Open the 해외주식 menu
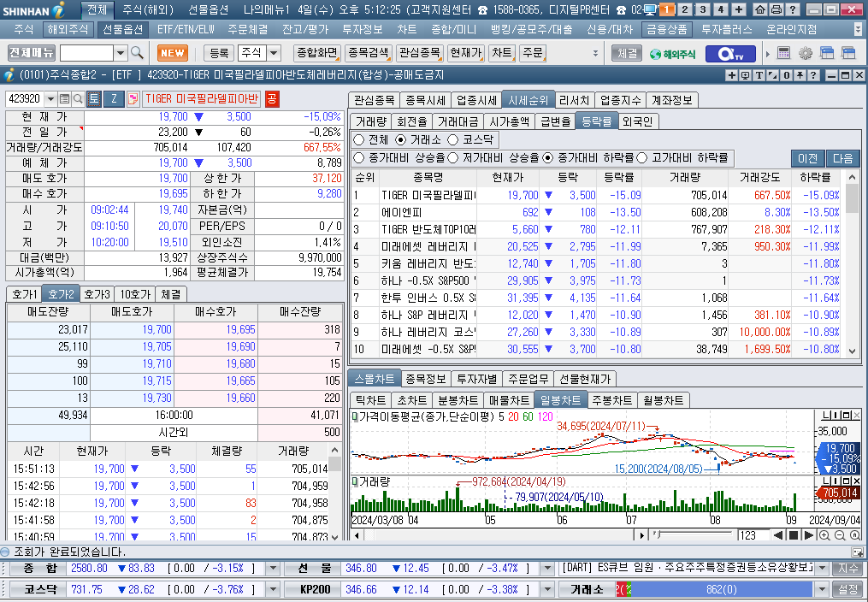The width and height of the screenshot is (868, 602). 68,29
